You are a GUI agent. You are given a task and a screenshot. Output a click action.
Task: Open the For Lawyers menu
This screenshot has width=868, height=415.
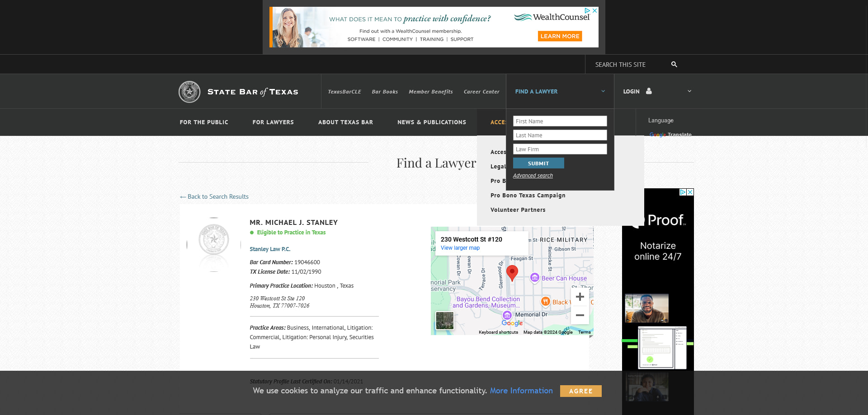273,122
